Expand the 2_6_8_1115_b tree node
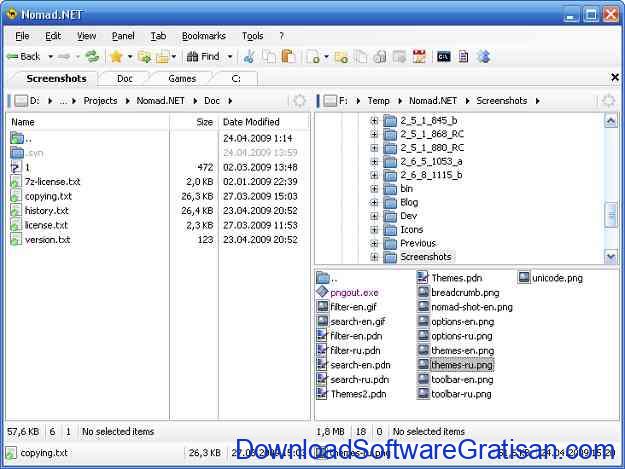Screen dimensions: 625x469 click(374, 175)
